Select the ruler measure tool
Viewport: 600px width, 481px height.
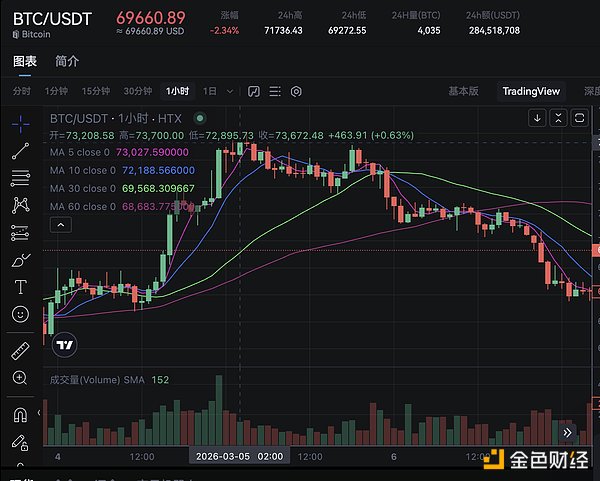point(20,351)
